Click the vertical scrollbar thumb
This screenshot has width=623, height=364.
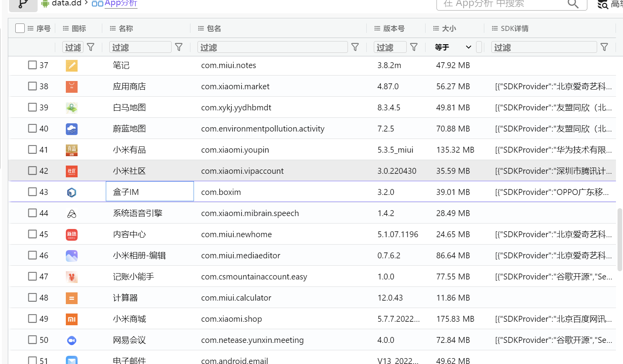[x=620, y=240]
